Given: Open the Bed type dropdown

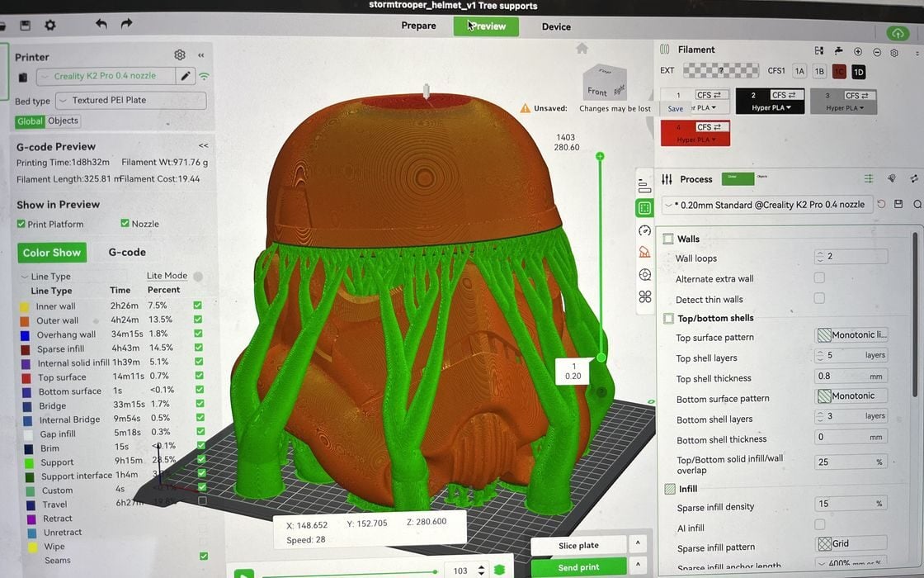Looking at the screenshot, I should (130, 101).
